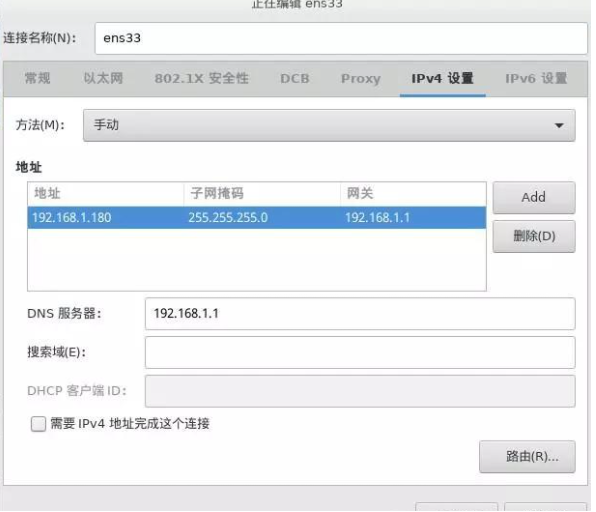Screen dimensions: 596x512
Task: Select netmask cell 255.255.255.0
Action: point(262,218)
